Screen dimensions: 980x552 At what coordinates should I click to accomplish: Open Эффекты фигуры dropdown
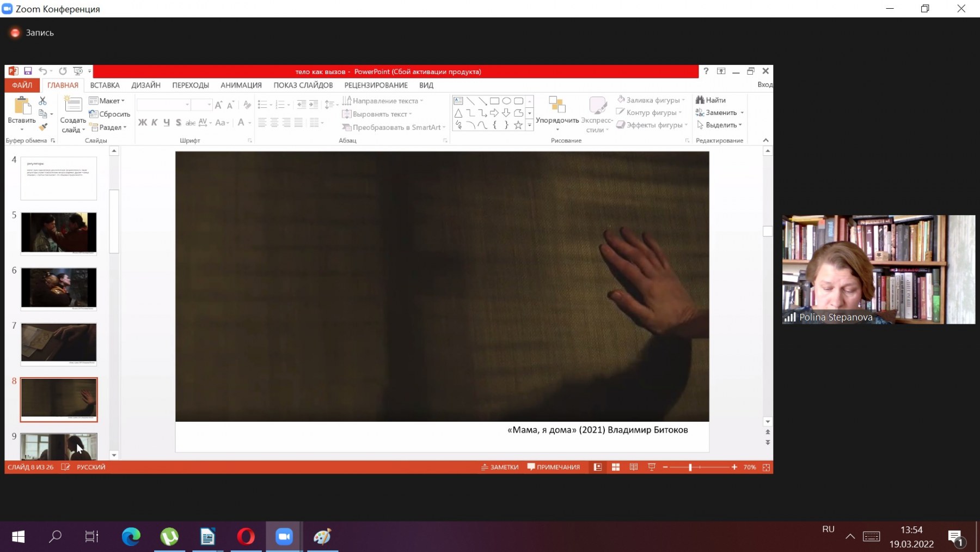click(x=652, y=125)
